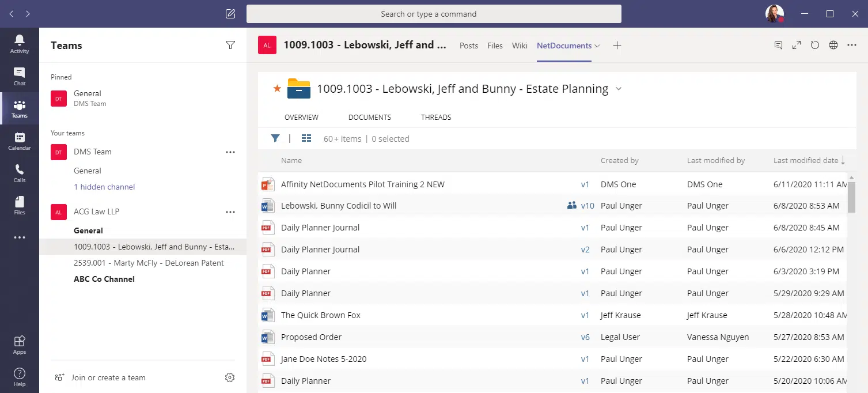Click Vanessa Nguyen in Last modified by
Viewport: 868px width, 393px height.
click(x=718, y=337)
